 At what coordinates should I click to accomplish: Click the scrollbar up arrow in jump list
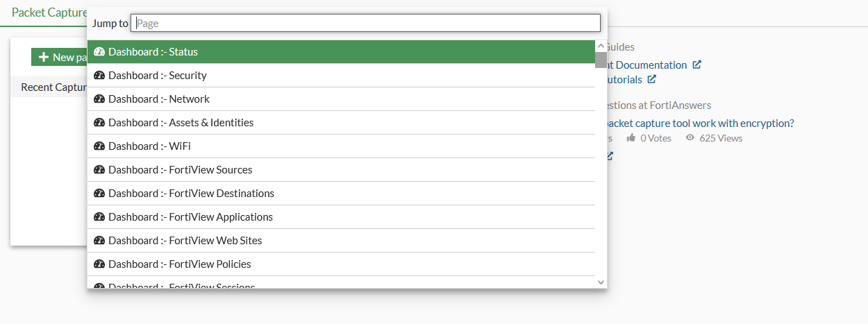(601, 46)
